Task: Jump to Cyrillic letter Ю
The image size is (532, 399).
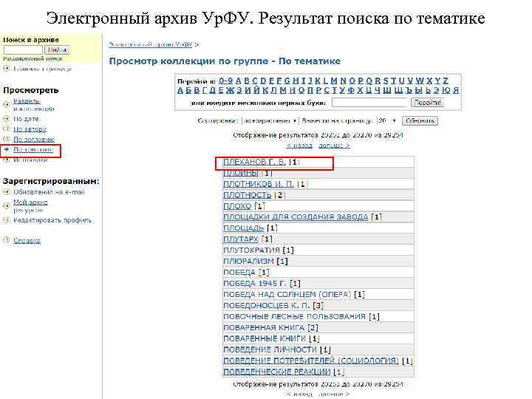Action: (446, 90)
